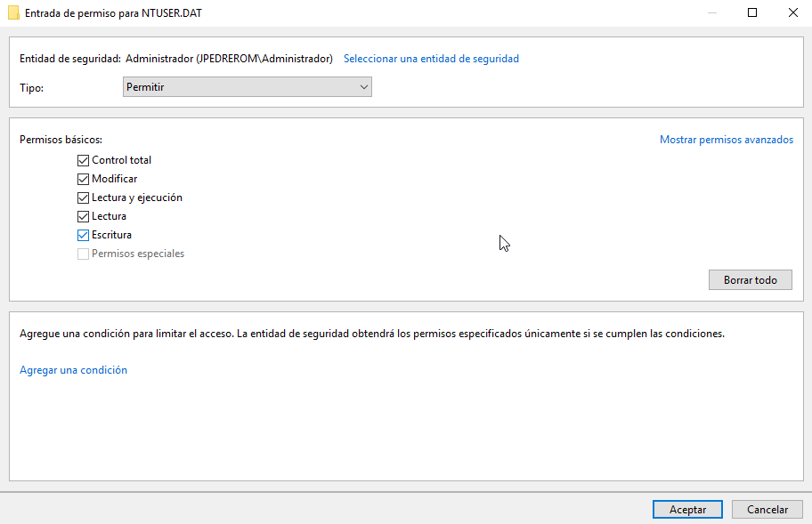Click the Administrador (JPEDREROM\Administrador) principal name
The image size is (812, 524).
click(x=229, y=59)
